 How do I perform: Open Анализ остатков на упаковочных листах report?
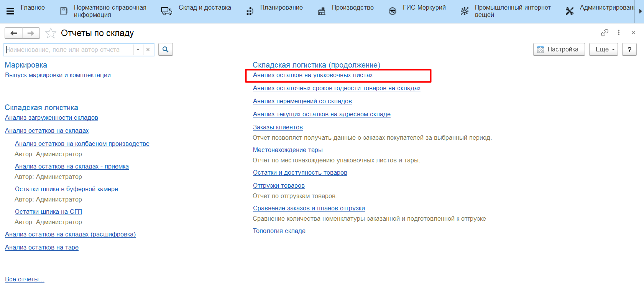pos(312,75)
